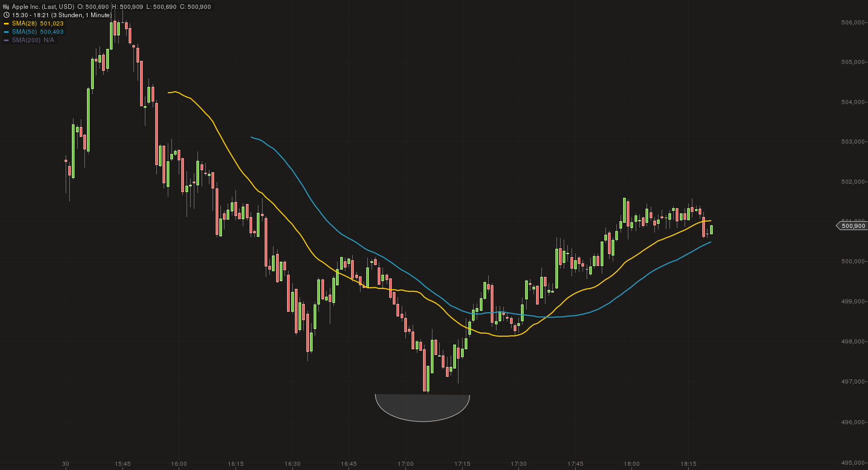This screenshot has width=868, height=470.
Task: Click the chart settings icon beside Apple Inc.
Action: 6,7
